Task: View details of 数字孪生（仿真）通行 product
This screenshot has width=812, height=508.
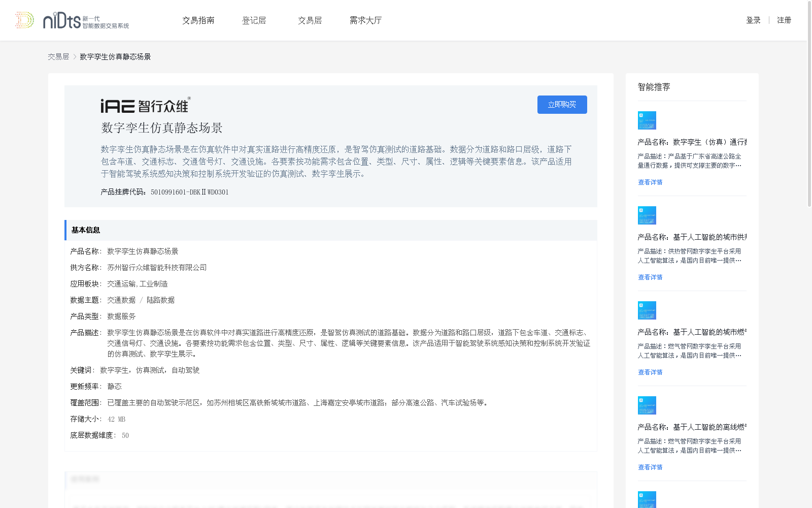Action: (650, 182)
